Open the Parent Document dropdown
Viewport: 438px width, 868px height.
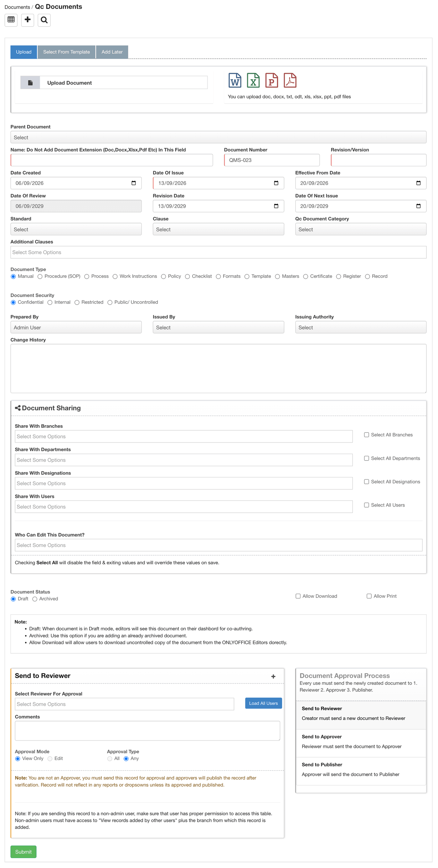218,137
